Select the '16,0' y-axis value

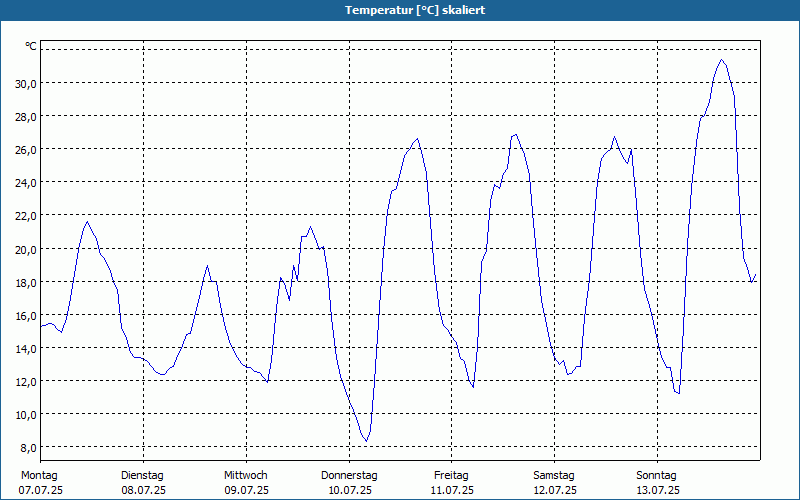tap(26, 316)
